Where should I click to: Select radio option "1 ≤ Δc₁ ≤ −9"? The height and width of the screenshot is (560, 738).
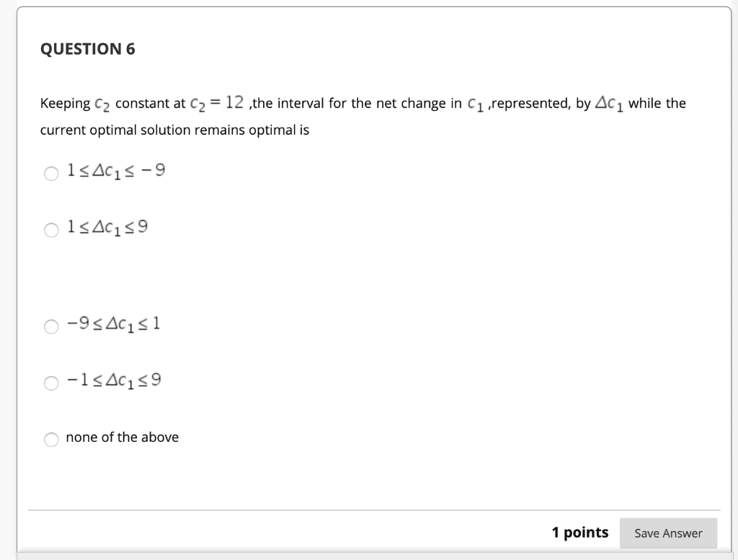tap(50, 173)
